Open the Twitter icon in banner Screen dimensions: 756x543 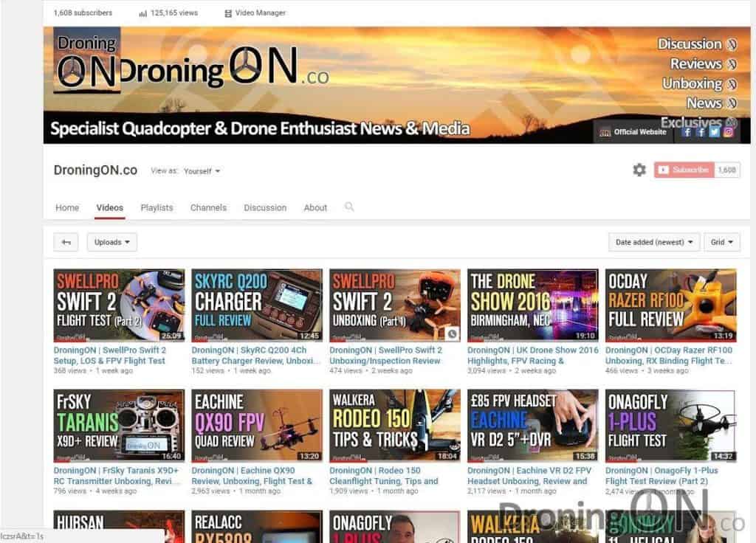(x=715, y=131)
